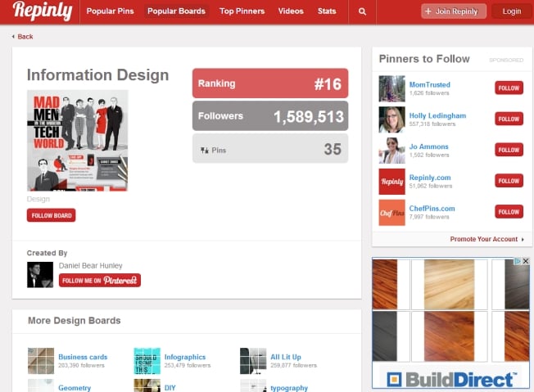
Task: Open the Videos section
Action: (x=291, y=11)
